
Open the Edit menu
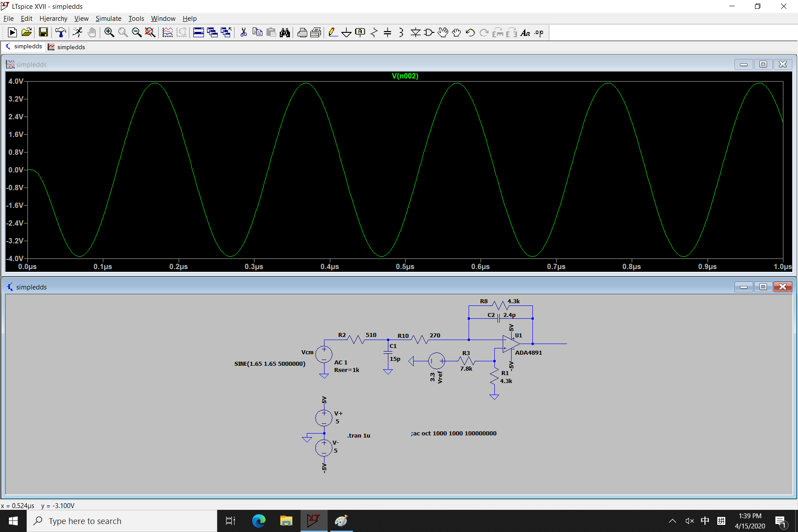point(27,18)
